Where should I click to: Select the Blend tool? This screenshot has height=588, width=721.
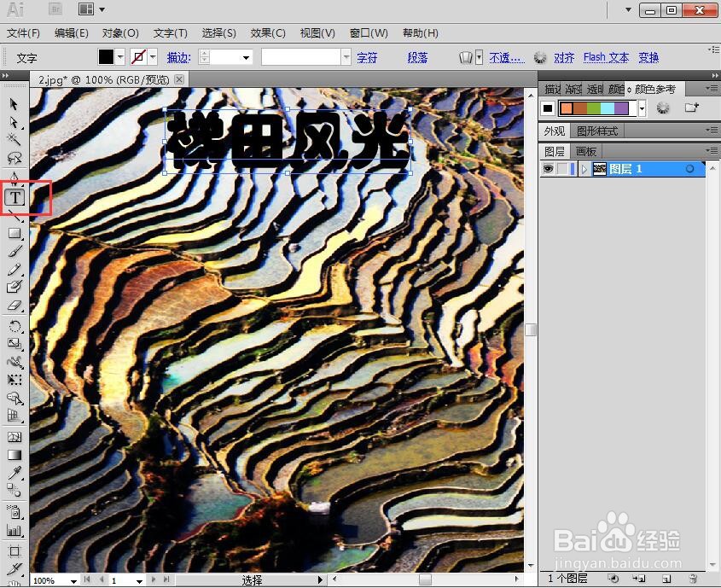pyautogui.click(x=14, y=491)
